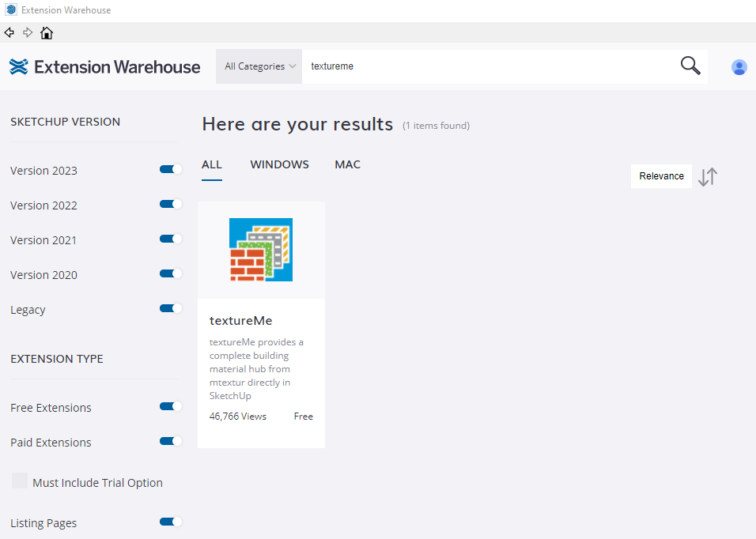The width and height of the screenshot is (756, 539).
Task: Disable the Version 2021 filter
Action: click(x=171, y=239)
